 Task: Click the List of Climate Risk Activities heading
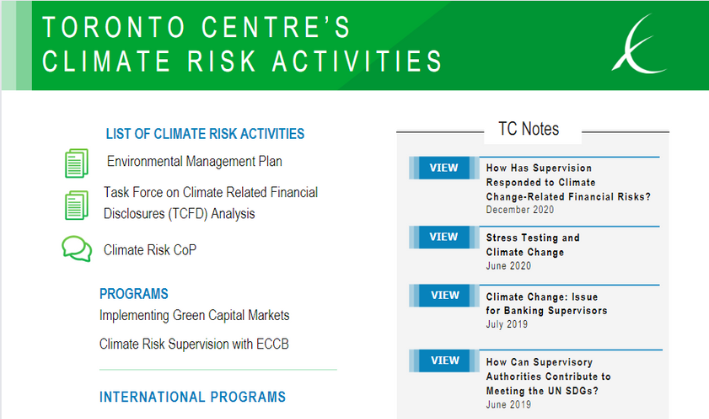205,134
